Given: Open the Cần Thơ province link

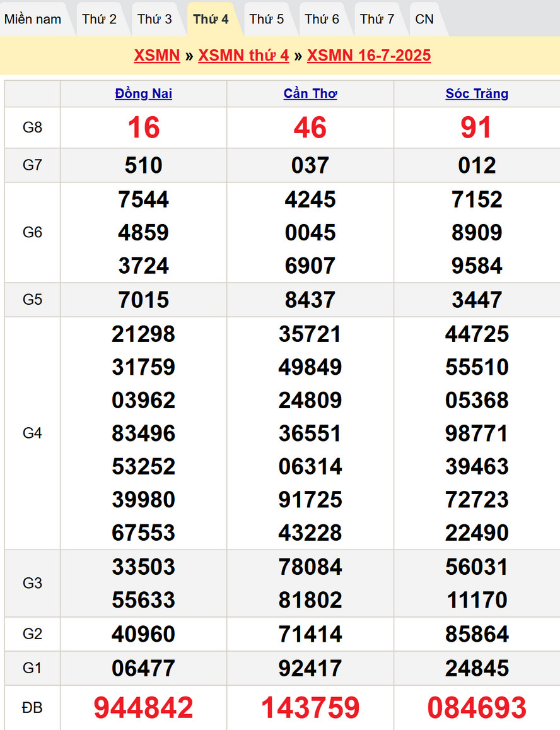Looking at the screenshot, I should pos(310,93).
